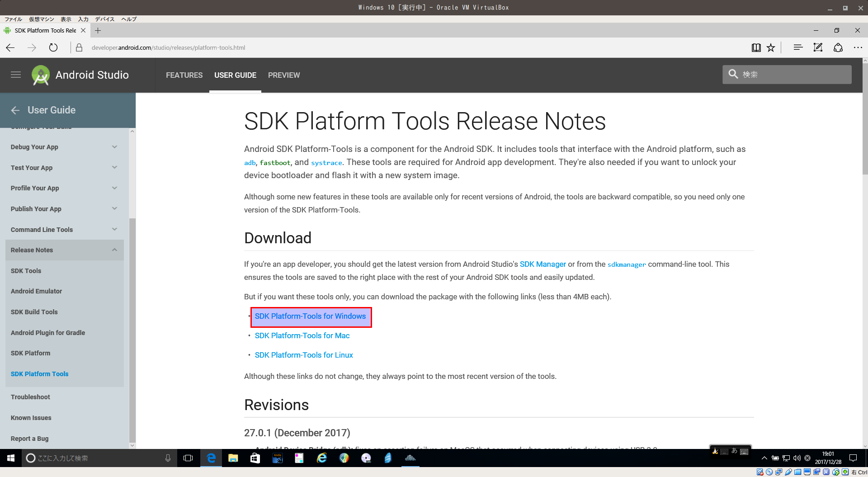Open the DVD player taskbar app
868x477 pixels.
(366, 458)
